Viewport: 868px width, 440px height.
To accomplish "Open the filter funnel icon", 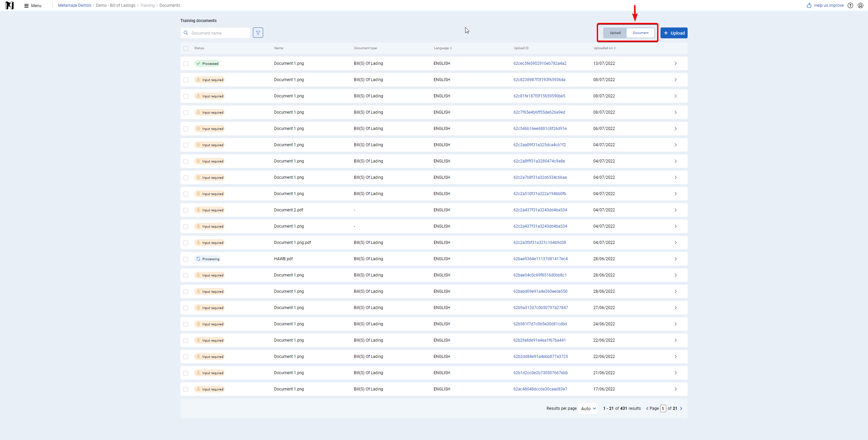I will (258, 33).
